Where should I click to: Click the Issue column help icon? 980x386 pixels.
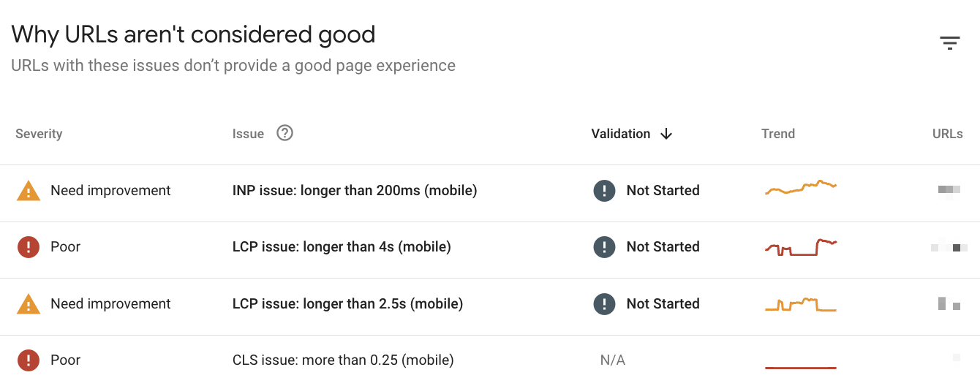coord(284,133)
